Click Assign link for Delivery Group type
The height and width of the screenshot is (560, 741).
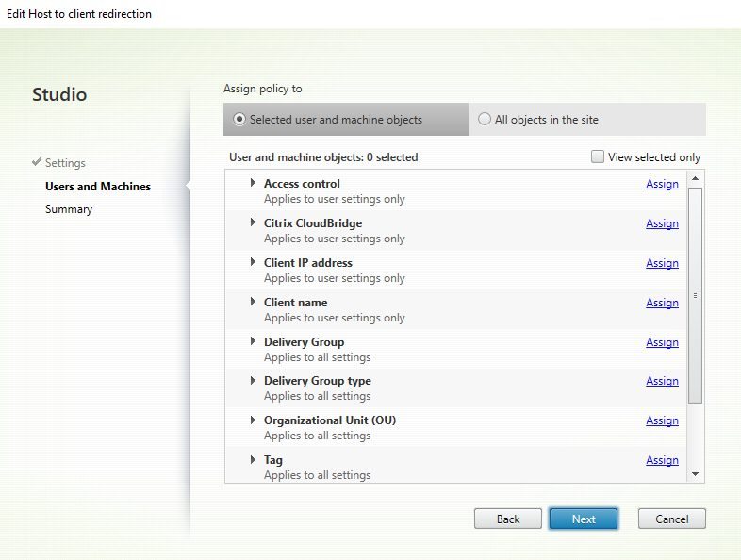662,381
